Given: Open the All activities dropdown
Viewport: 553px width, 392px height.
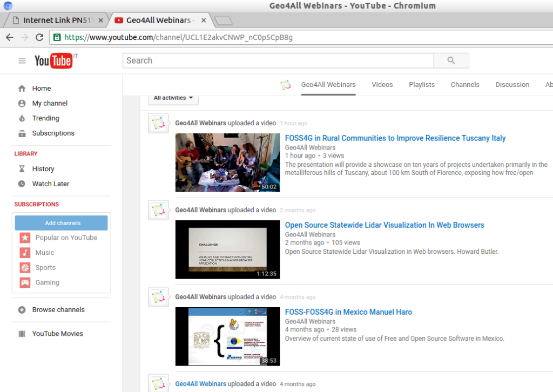Looking at the screenshot, I should 173,98.
